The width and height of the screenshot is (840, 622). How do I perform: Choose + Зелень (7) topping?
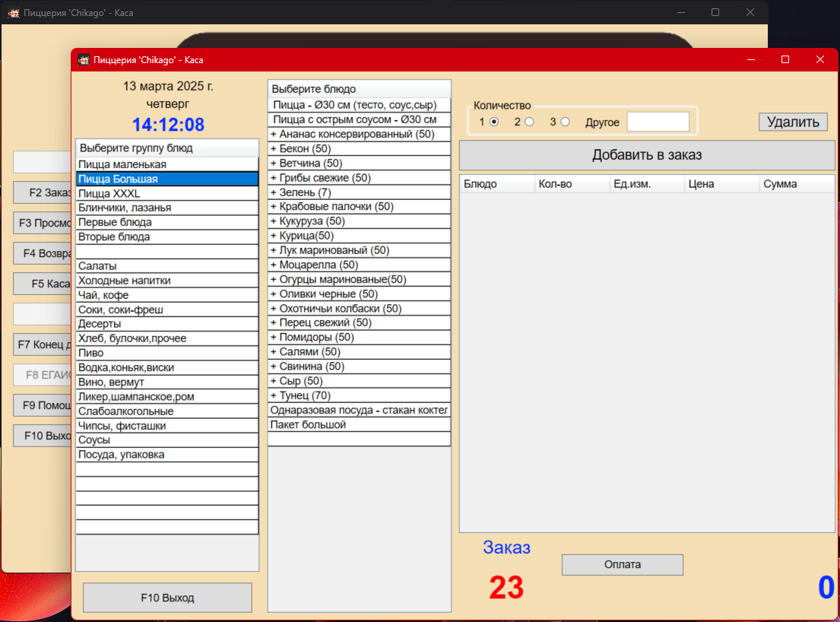click(x=359, y=192)
